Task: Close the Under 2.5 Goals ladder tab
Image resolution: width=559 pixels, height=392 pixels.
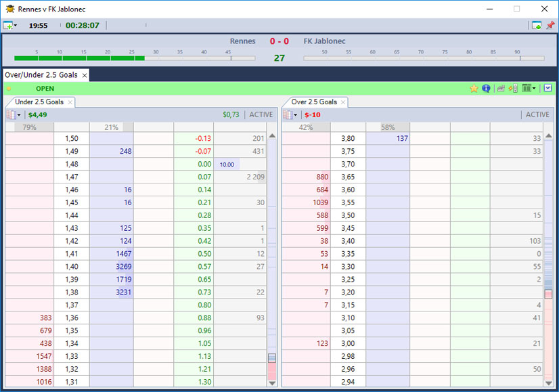Action: 70,102
